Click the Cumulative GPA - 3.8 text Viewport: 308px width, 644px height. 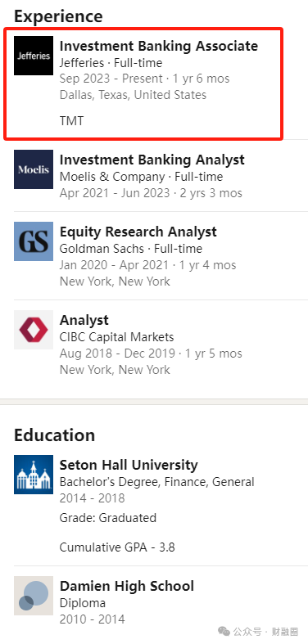point(117,547)
